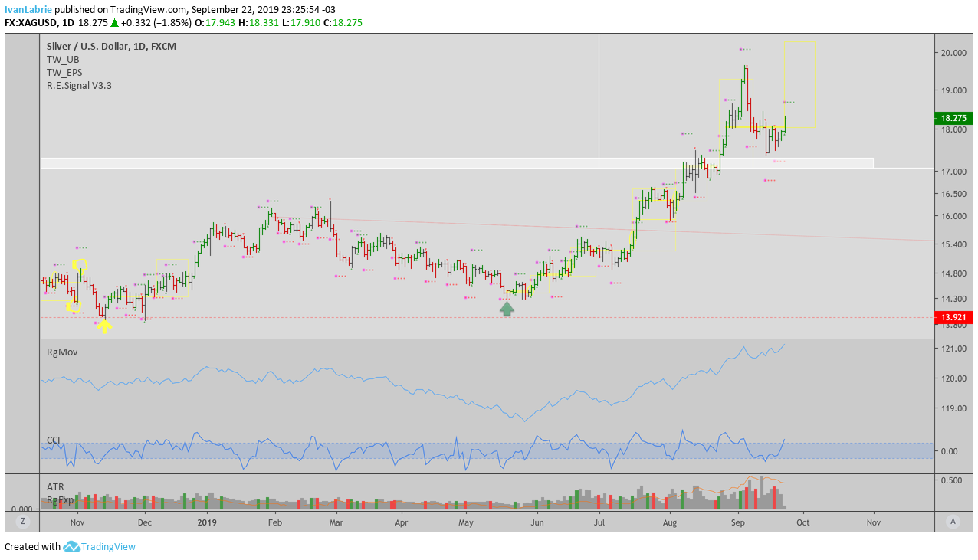
Task: Click the Dec label on the time axis
Action: (x=144, y=522)
